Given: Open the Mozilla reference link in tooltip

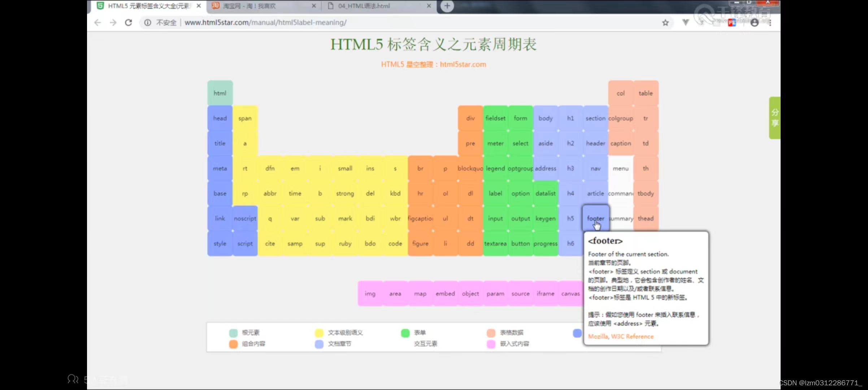Looking at the screenshot, I should [x=598, y=336].
